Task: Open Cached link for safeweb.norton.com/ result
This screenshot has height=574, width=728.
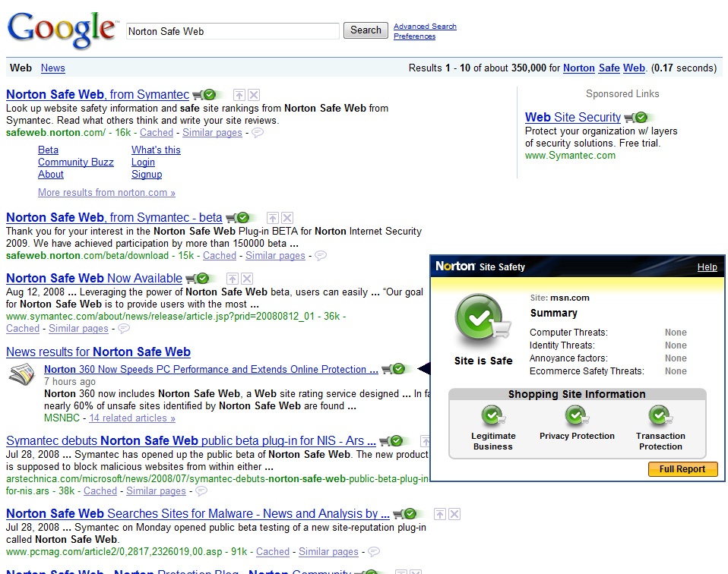Action: point(157,133)
